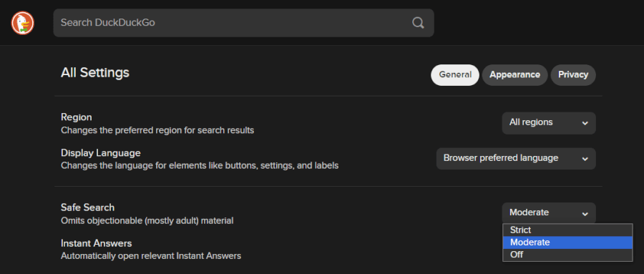Viewport: 644px width, 274px height.
Task: Open the DuckDuckGo logo homepage
Action: 23,23
